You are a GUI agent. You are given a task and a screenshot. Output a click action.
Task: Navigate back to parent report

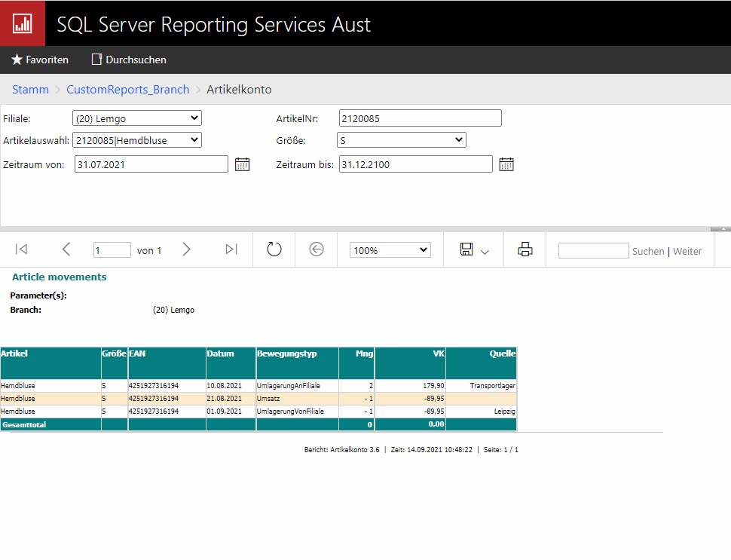(x=317, y=249)
